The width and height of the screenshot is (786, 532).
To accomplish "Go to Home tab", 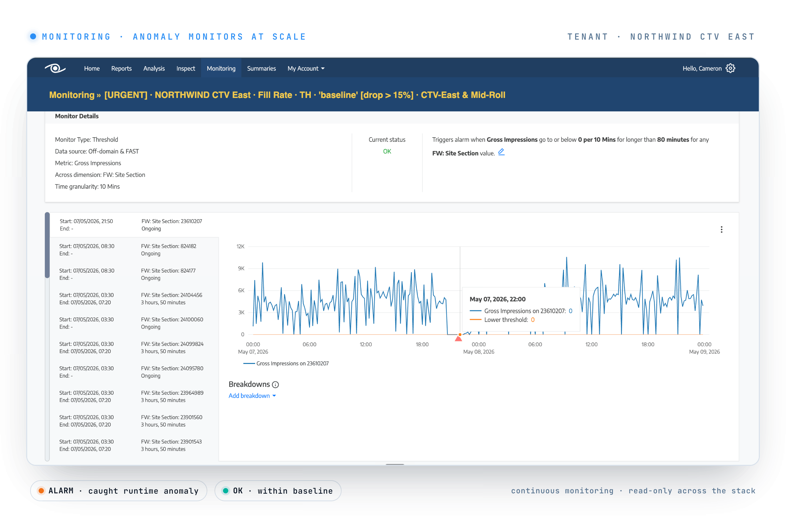I will tap(92, 68).
